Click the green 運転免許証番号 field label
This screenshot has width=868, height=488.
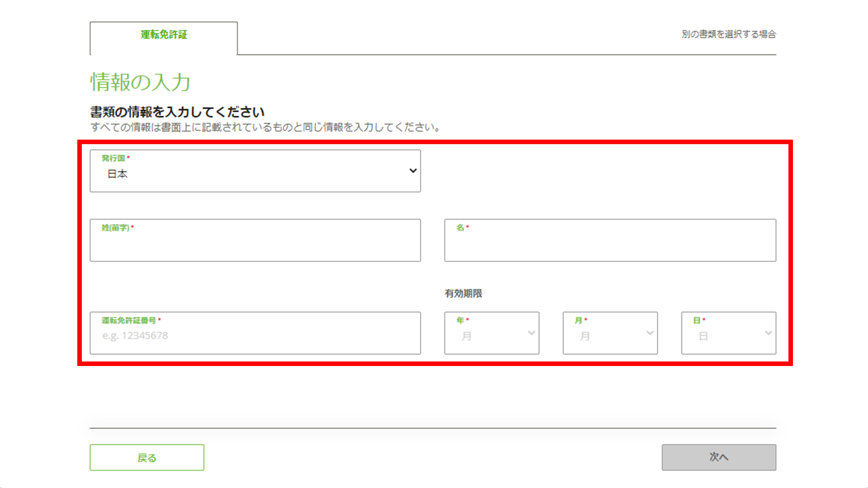(129, 320)
